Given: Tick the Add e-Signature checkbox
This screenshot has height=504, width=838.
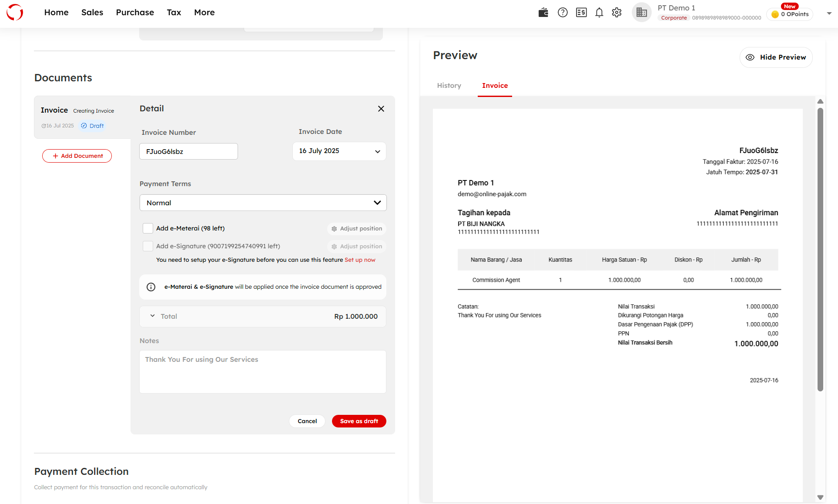Looking at the screenshot, I should point(148,246).
